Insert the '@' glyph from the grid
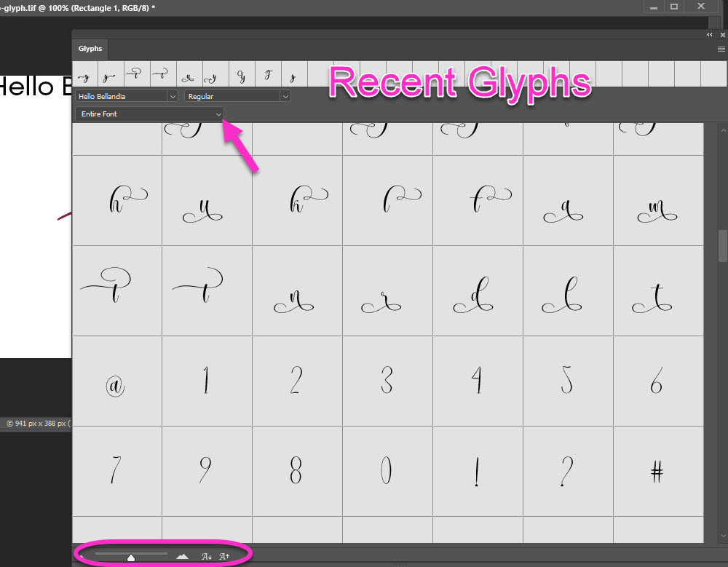The width and height of the screenshot is (728, 567). tap(117, 381)
